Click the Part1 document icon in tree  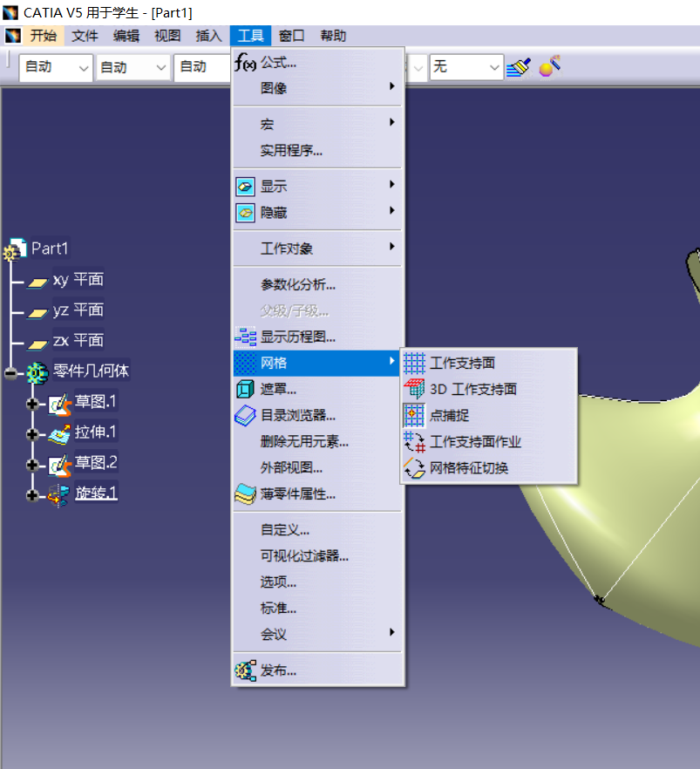15,249
